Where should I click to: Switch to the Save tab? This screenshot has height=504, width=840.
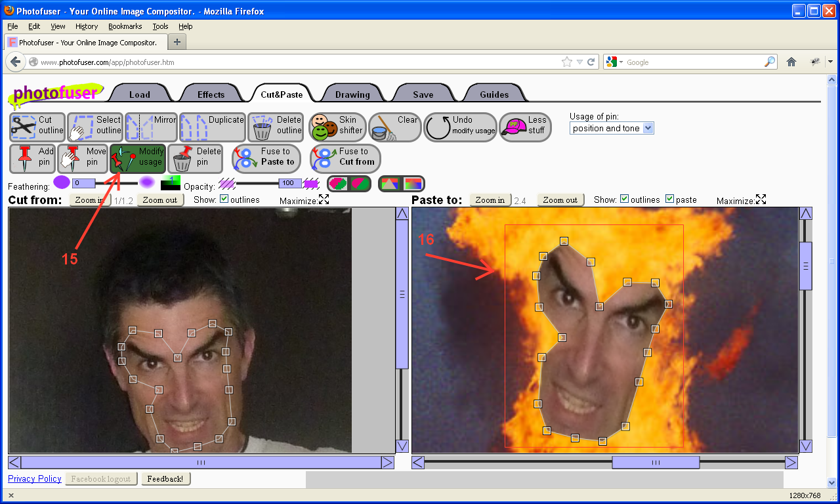[423, 94]
